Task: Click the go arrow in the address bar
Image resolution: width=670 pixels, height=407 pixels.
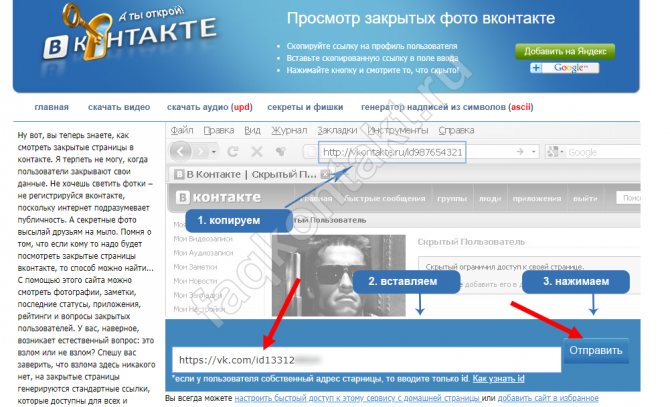Action: pyautogui.click(x=520, y=152)
